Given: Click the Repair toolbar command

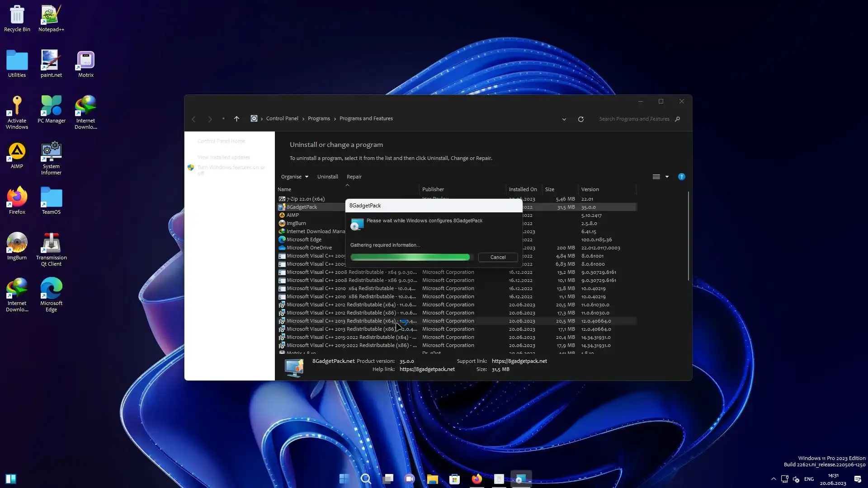Looking at the screenshot, I should [354, 177].
